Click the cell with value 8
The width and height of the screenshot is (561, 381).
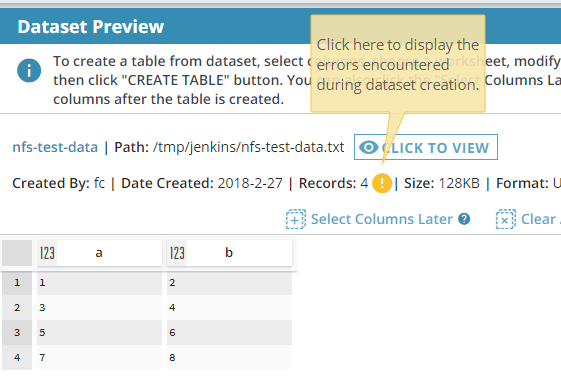229,357
